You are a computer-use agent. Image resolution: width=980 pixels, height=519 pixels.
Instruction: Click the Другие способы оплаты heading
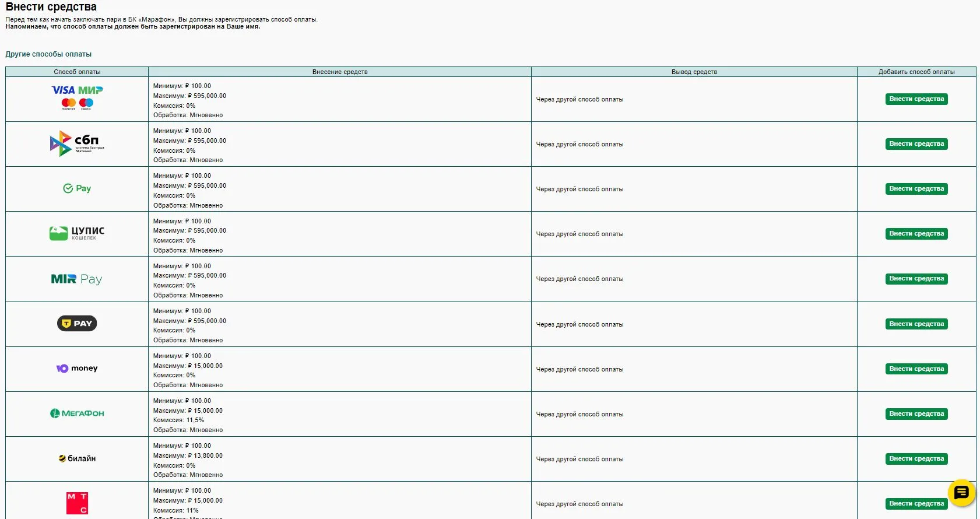point(48,54)
